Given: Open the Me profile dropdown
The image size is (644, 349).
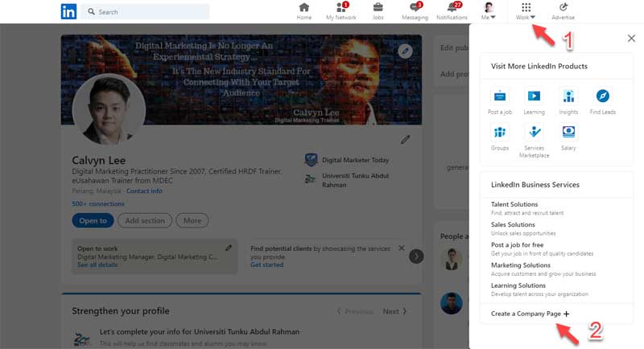Looking at the screenshot, I should (489, 11).
